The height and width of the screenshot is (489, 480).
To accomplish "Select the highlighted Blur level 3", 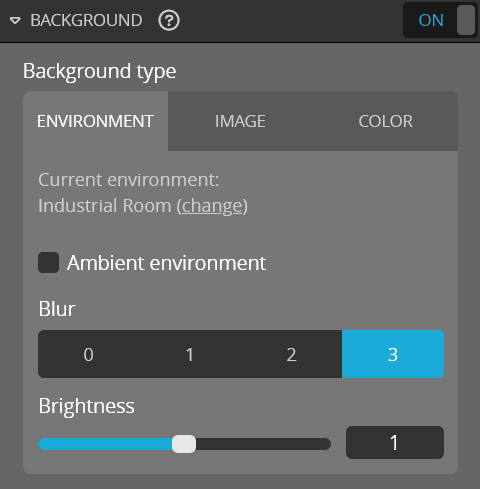I will tap(393, 354).
